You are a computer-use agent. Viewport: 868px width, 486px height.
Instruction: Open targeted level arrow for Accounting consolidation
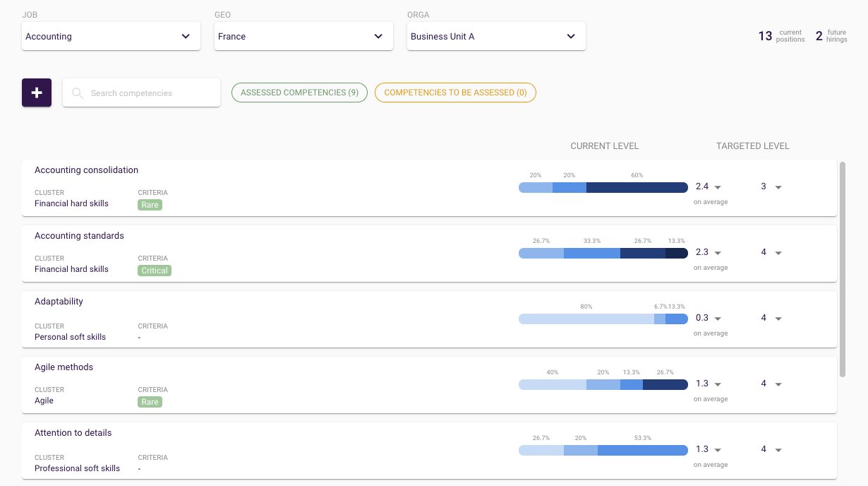coord(778,187)
